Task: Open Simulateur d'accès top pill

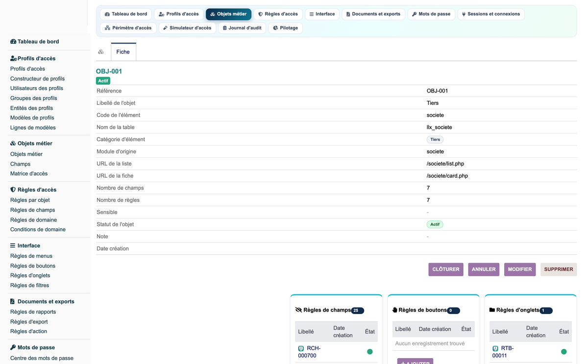Action: 187,28
